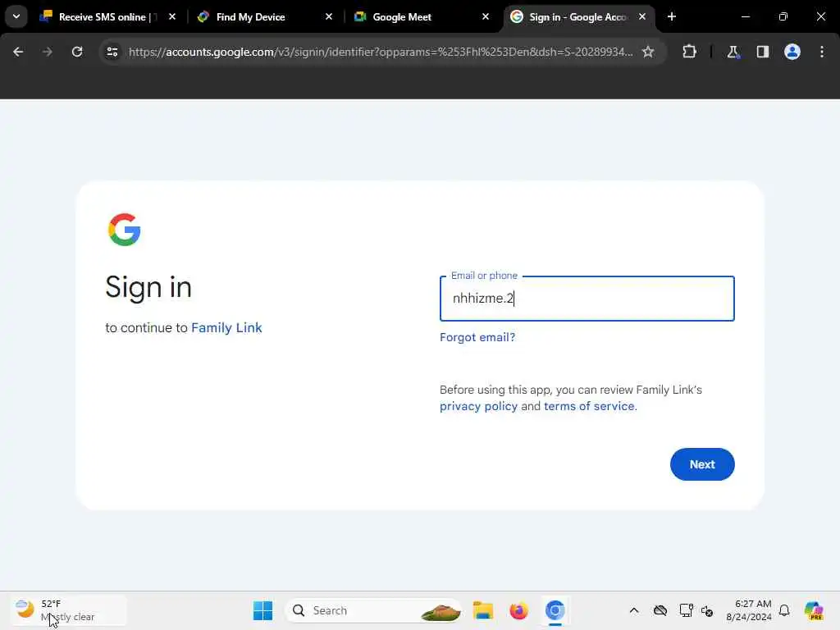840x630 pixels.
Task: Open the Chrome profile avatar
Action: coord(792,52)
